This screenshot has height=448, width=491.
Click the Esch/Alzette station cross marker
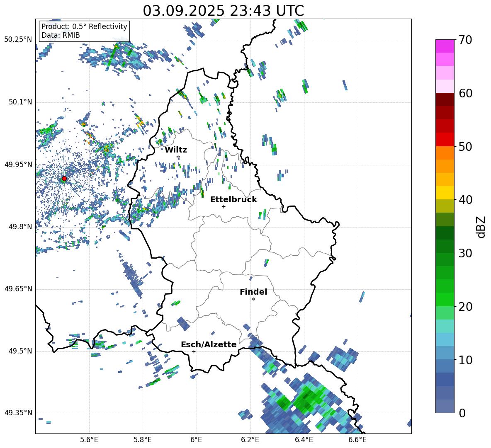click(194, 351)
